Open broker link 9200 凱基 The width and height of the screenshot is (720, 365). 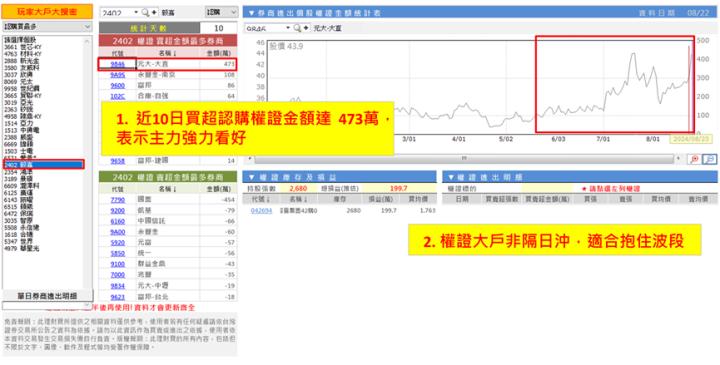click(x=118, y=210)
